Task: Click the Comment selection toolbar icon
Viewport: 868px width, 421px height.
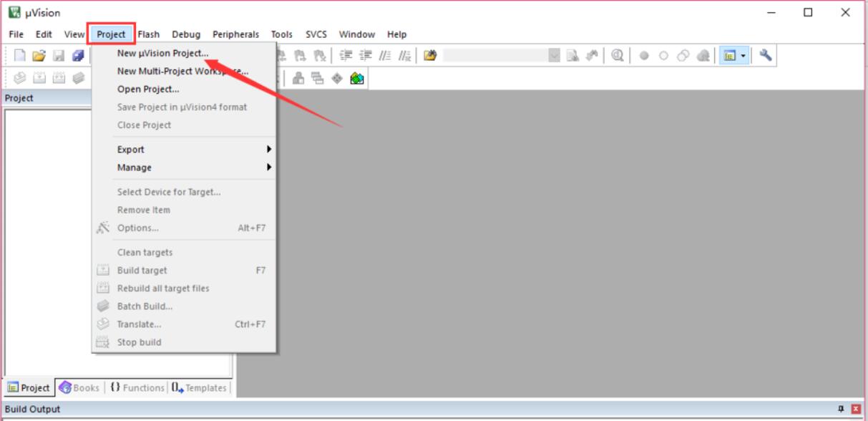Action: [385, 56]
